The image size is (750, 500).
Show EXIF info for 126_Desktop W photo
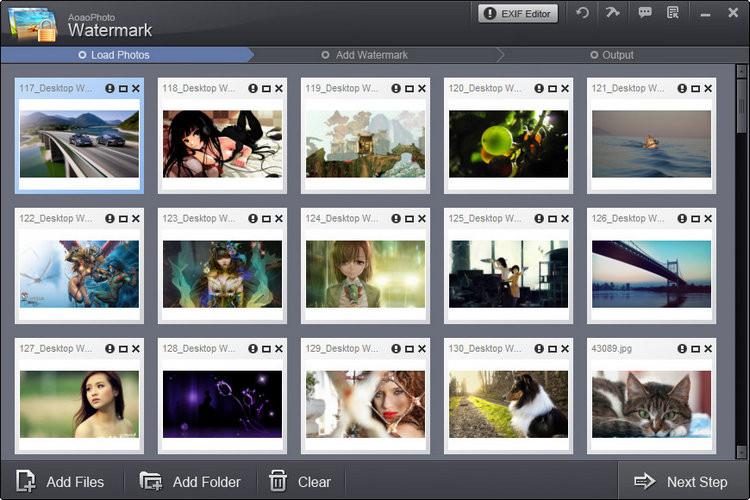(682, 219)
